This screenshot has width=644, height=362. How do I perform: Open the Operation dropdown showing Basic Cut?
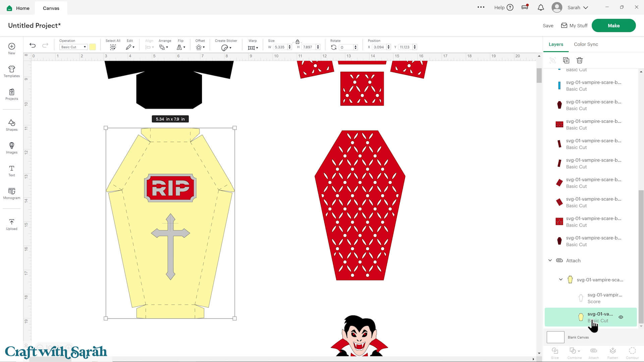pyautogui.click(x=73, y=47)
